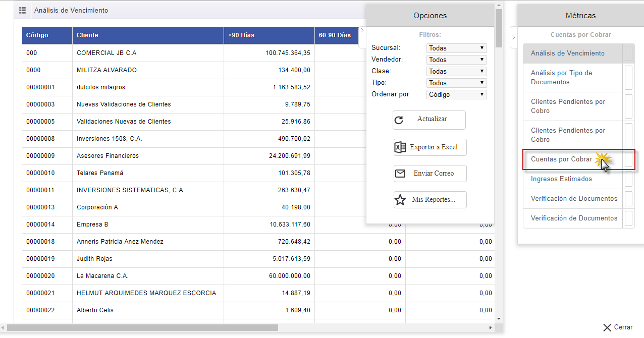
Task: Click the Cliente column header
Action: pyautogui.click(x=147, y=35)
